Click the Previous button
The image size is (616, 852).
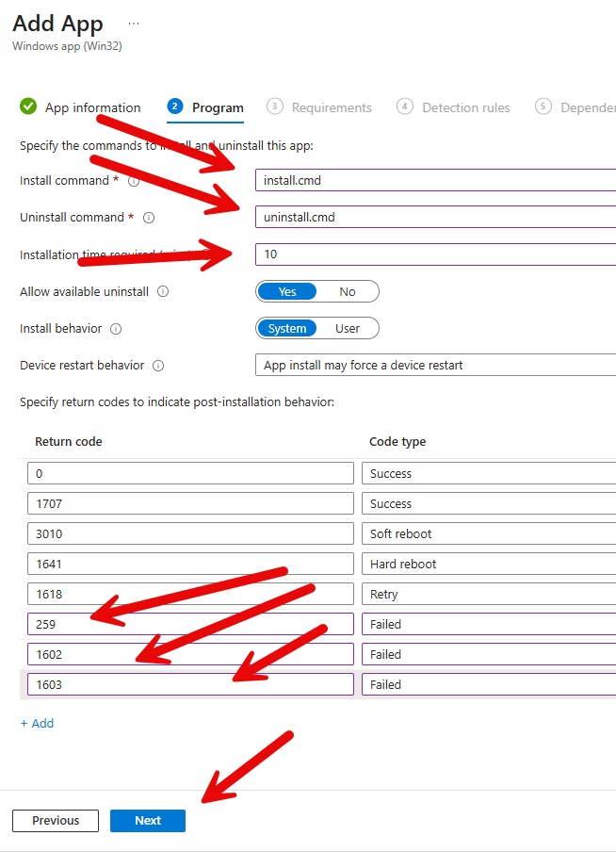(56, 820)
